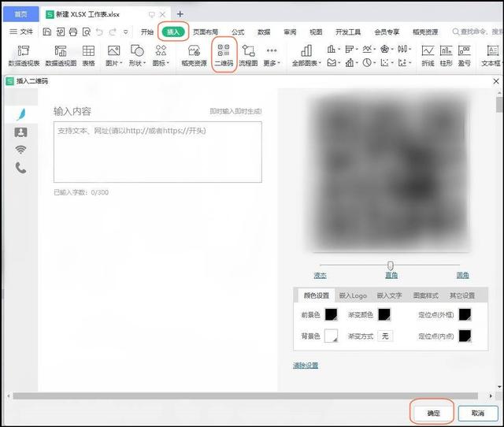Screen dimensions: 504x427
Task: Open the 数据透视图 pivot chart tool
Action: click(x=61, y=55)
